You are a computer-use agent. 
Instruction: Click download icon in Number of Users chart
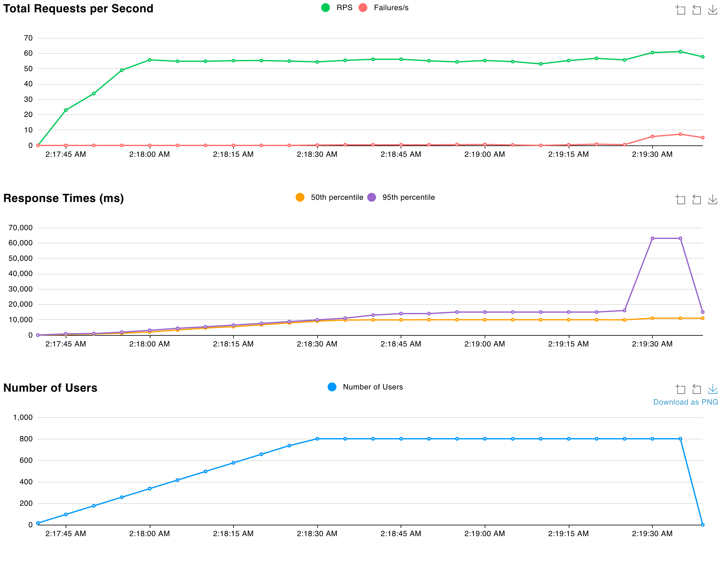712,389
